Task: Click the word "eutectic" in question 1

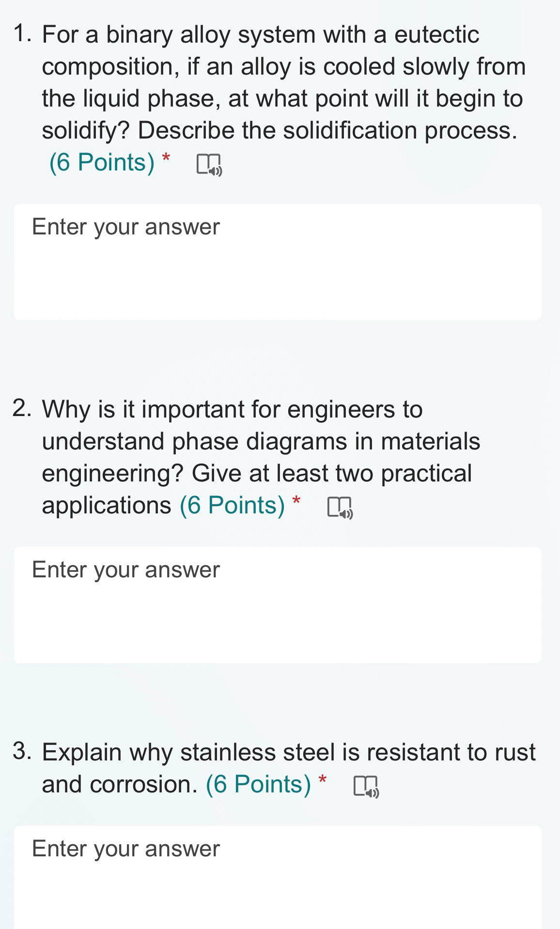Action: pos(436,35)
